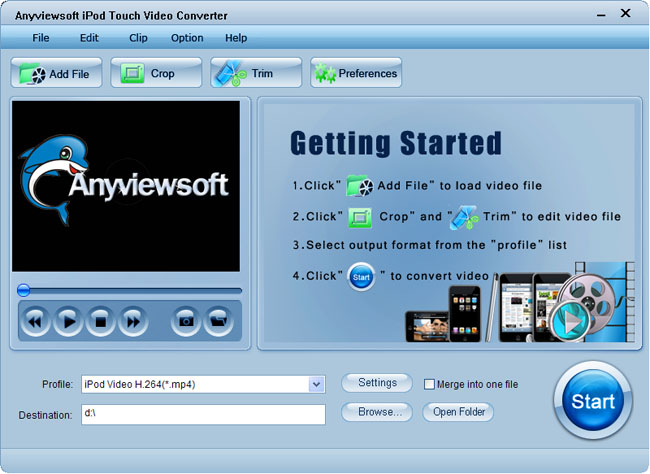The height and width of the screenshot is (474, 650).
Task: Expand the Profile dropdown list
Action: [316, 384]
